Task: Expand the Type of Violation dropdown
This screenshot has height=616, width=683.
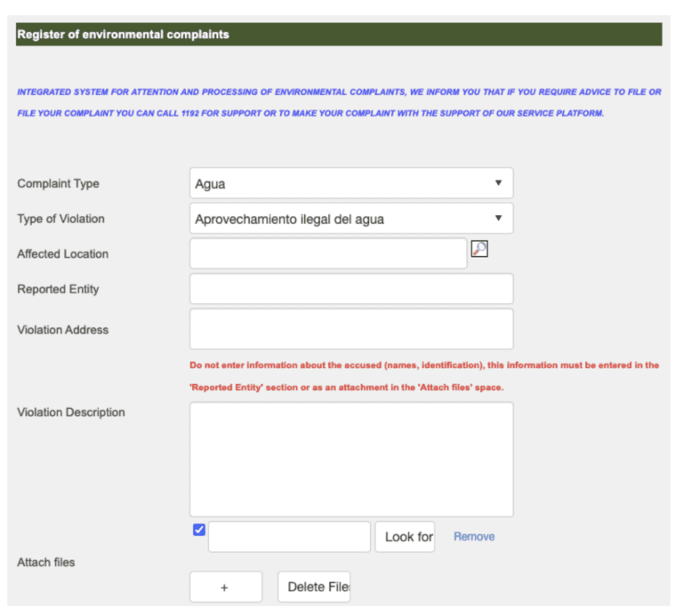Action: click(351, 219)
